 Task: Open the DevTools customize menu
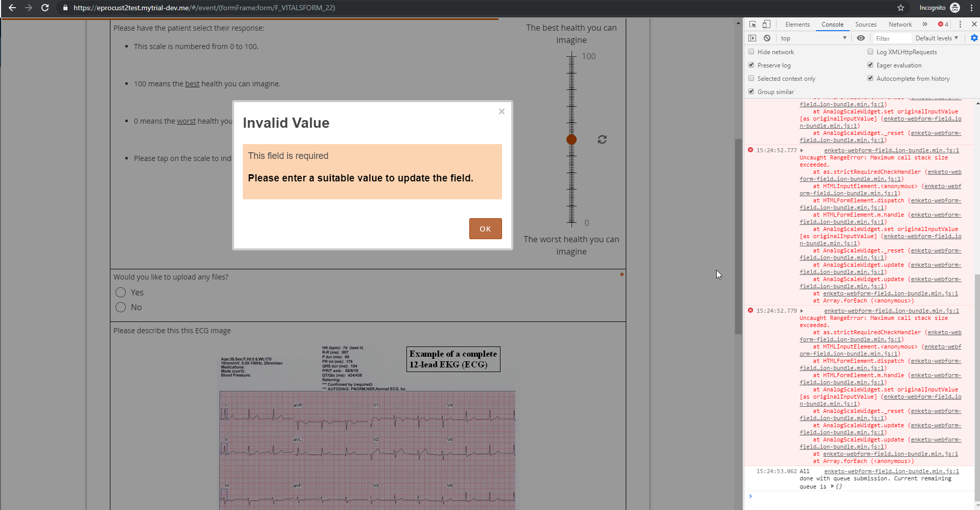point(961,24)
